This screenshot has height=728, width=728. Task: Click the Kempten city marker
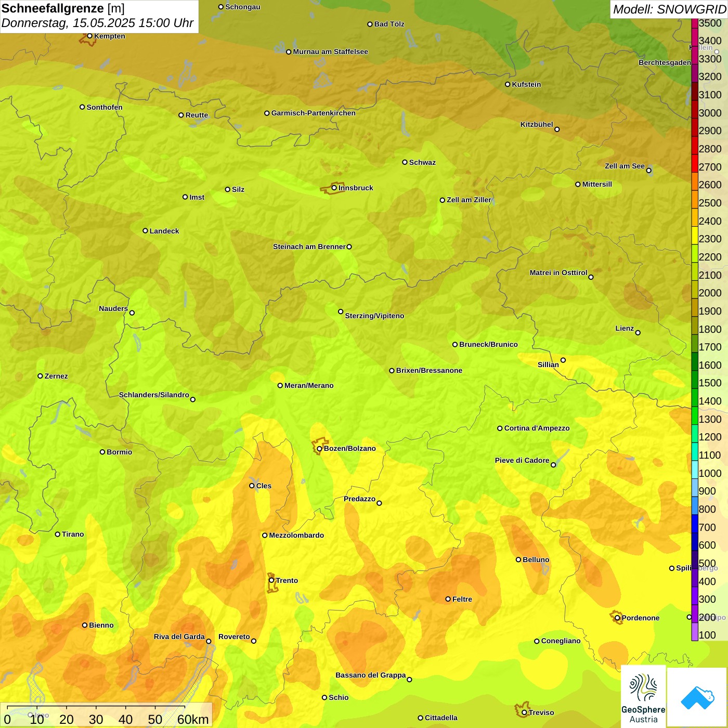point(89,36)
